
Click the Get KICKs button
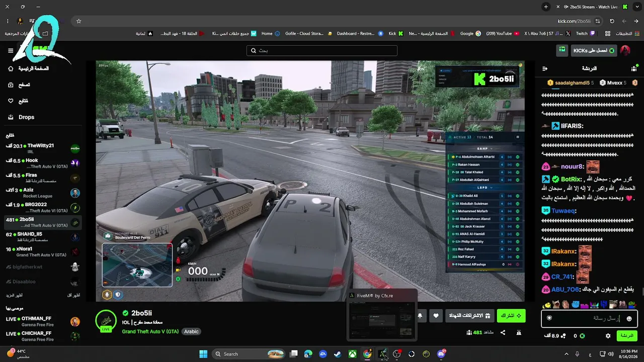[594, 50]
